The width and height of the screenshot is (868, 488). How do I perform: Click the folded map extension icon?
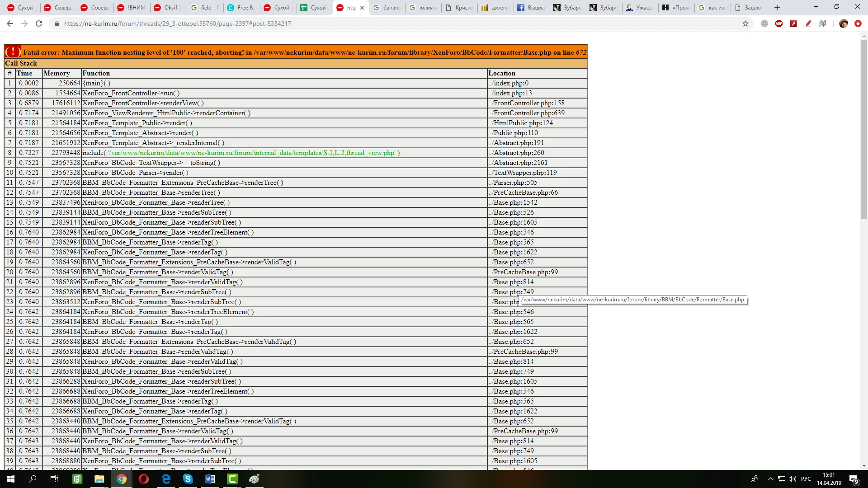click(x=822, y=23)
